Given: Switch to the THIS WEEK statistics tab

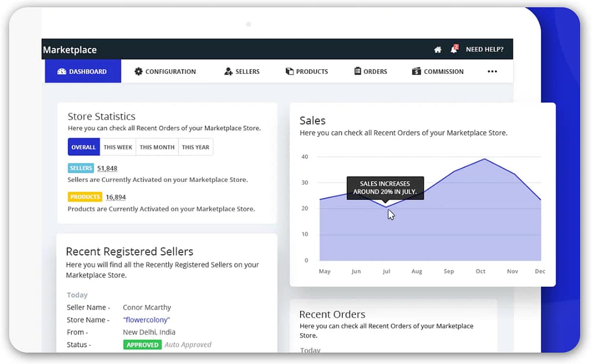Looking at the screenshot, I should tap(118, 147).
